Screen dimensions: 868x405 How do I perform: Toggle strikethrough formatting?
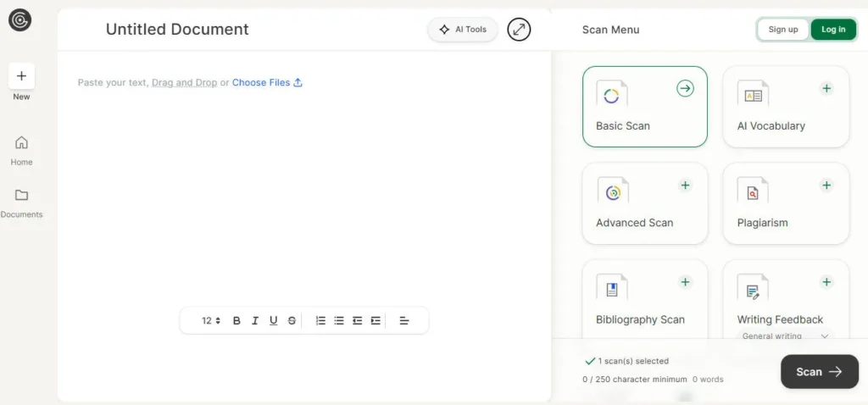(292, 320)
